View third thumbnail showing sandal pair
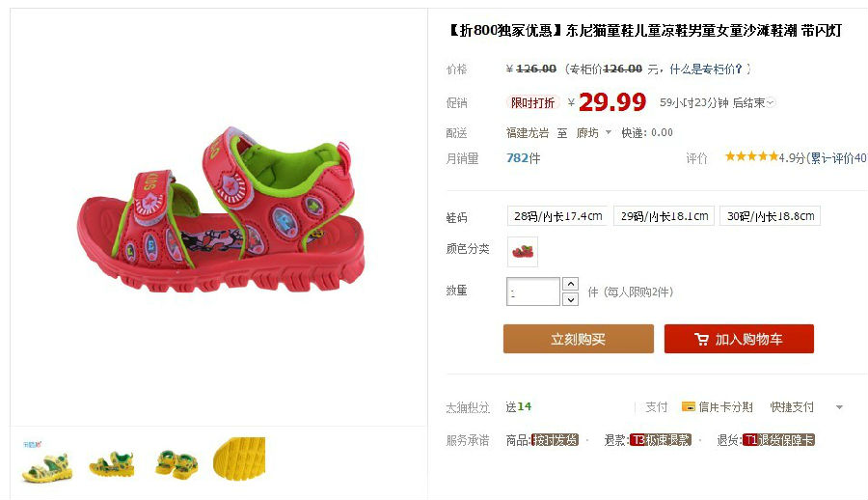The height and width of the screenshot is (500, 868). (176, 464)
